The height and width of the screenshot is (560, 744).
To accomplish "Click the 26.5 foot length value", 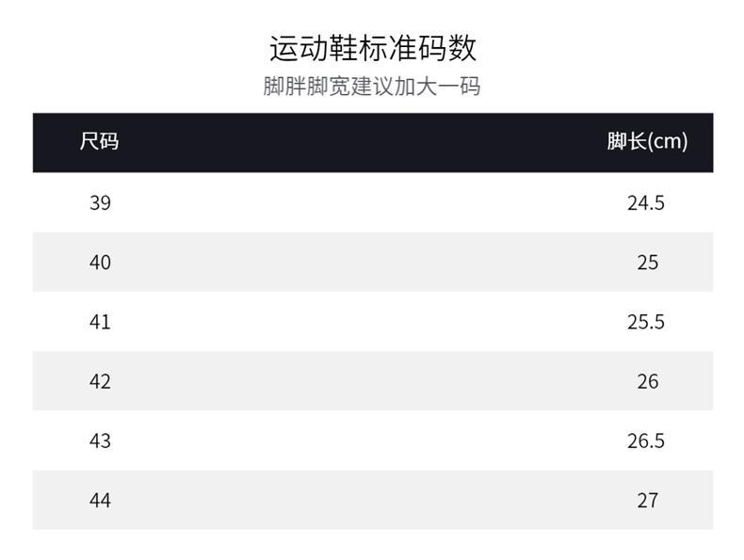I will (646, 440).
